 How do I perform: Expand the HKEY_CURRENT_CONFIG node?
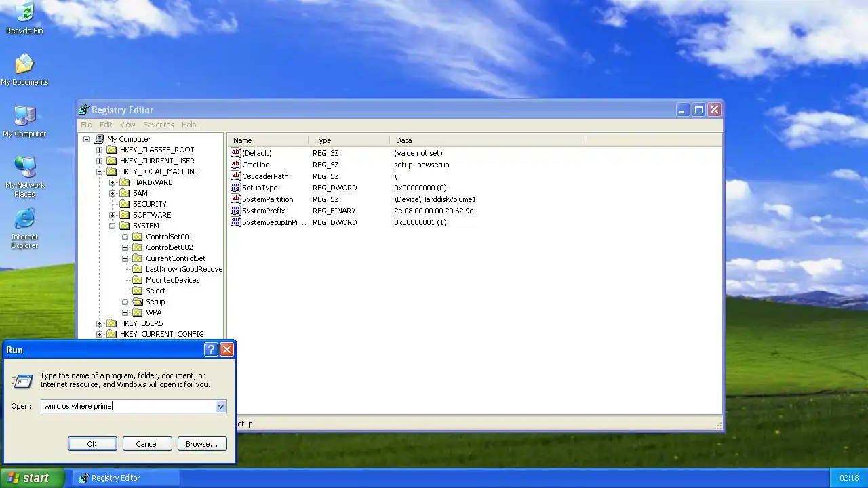(x=99, y=334)
